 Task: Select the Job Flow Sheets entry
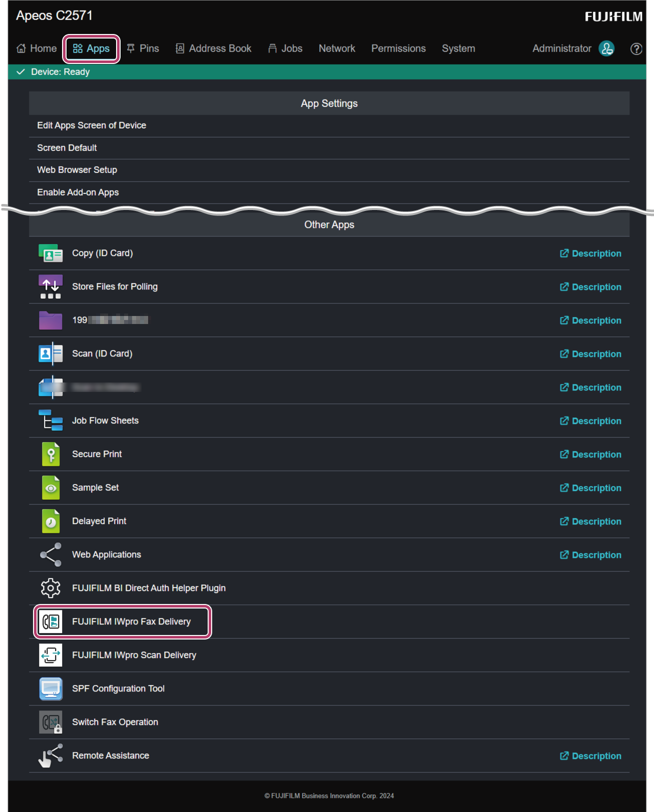(x=105, y=420)
